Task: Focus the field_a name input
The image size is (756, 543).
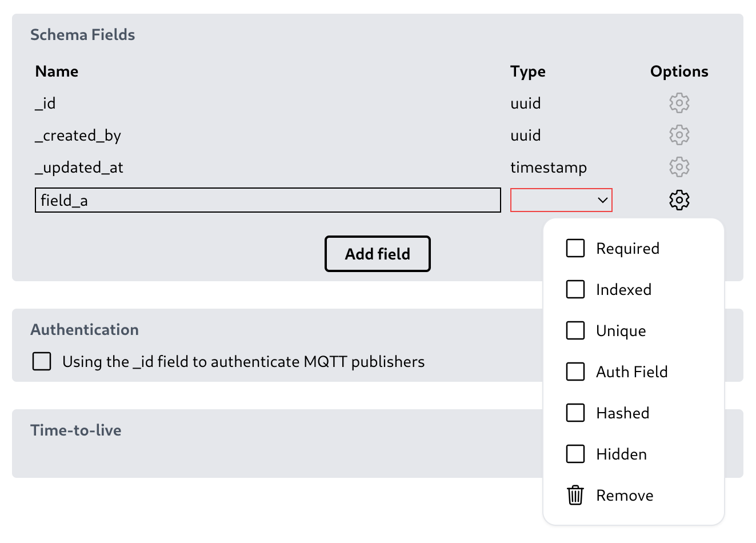Action: (267, 200)
